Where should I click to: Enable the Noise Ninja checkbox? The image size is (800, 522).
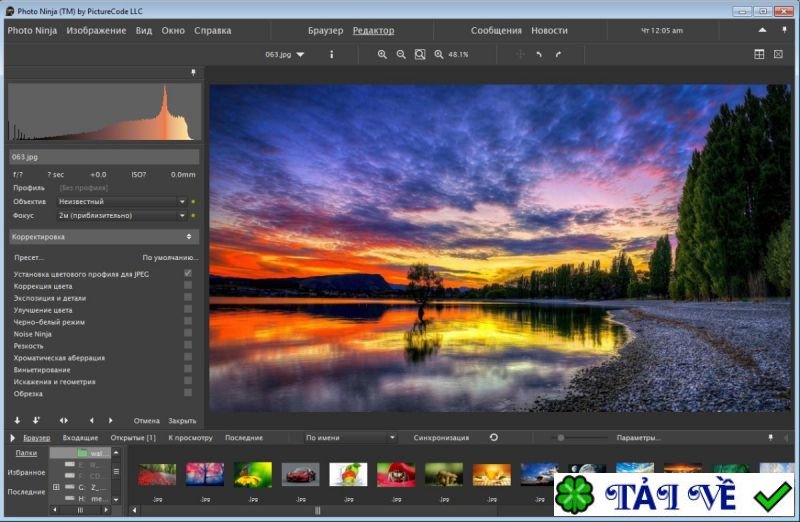[x=188, y=333]
